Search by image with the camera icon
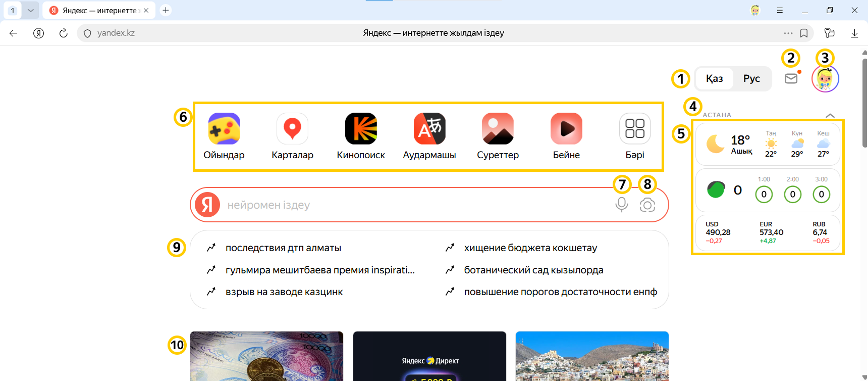868x381 pixels. pyautogui.click(x=647, y=205)
